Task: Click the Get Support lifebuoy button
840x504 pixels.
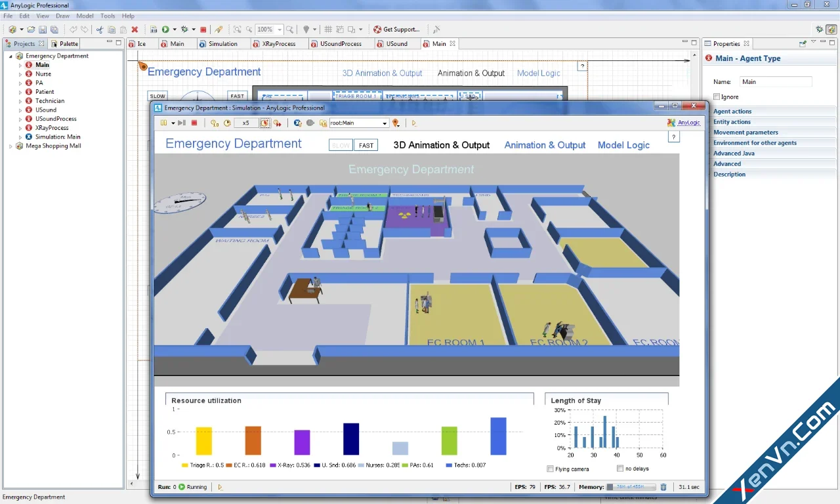Action: pos(397,30)
